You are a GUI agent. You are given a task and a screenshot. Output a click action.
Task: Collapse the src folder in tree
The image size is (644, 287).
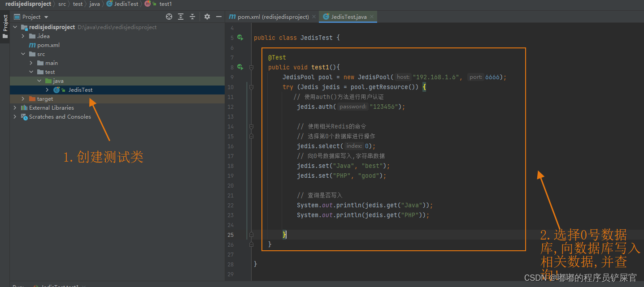23,54
